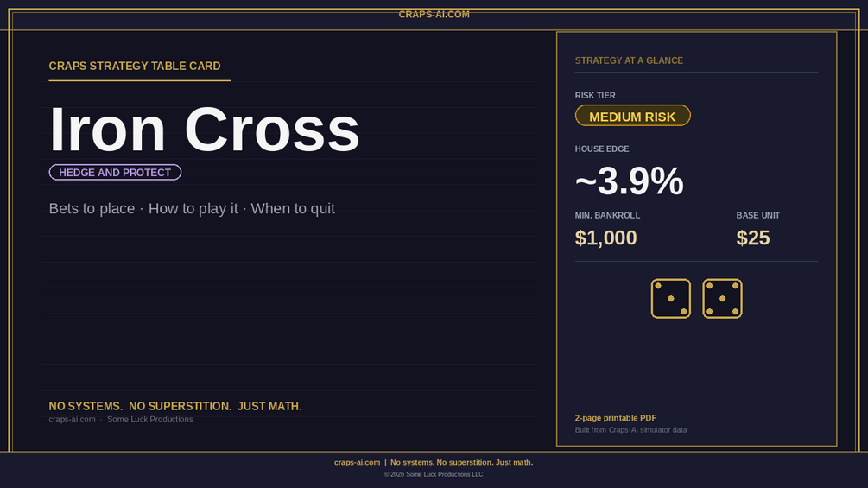
Task: Click the Built from Craps-AI simulator data note
Action: (630, 430)
